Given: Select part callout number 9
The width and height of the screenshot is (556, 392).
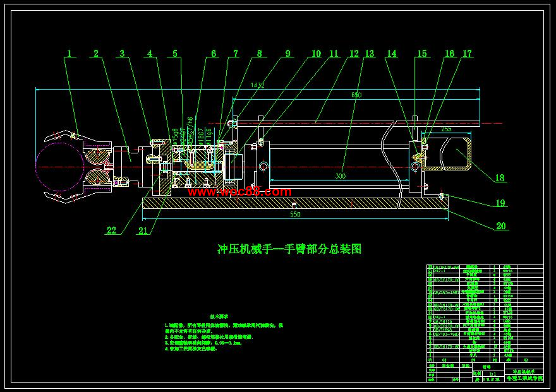Looking at the screenshot, I should pyautogui.click(x=288, y=54).
